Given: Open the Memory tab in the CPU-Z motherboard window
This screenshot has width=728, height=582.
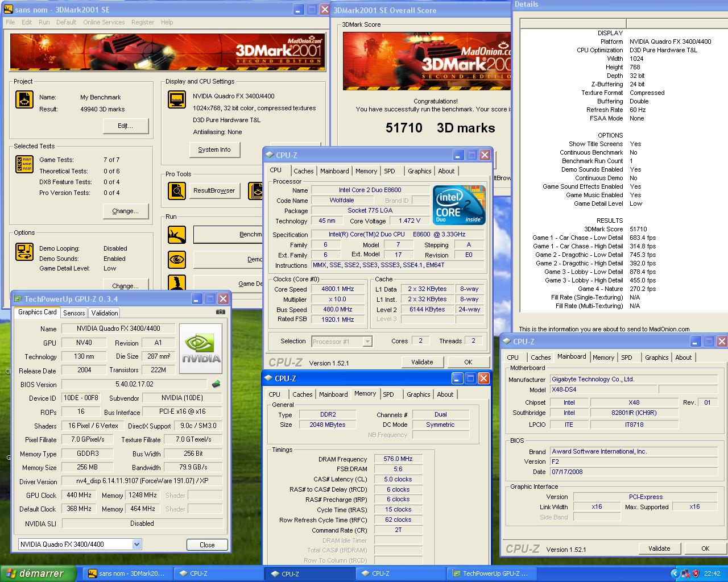Looking at the screenshot, I should (x=603, y=357).
